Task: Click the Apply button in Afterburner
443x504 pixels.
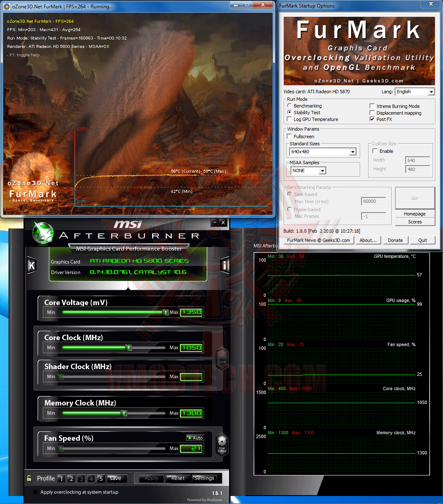Action: click(x=151, y=478)
